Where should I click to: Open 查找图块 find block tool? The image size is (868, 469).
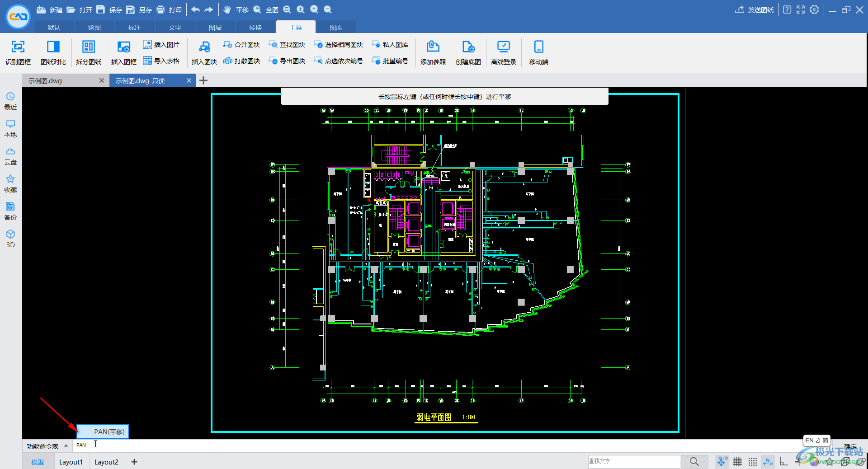pyautogui.click(x=287, y=45)
